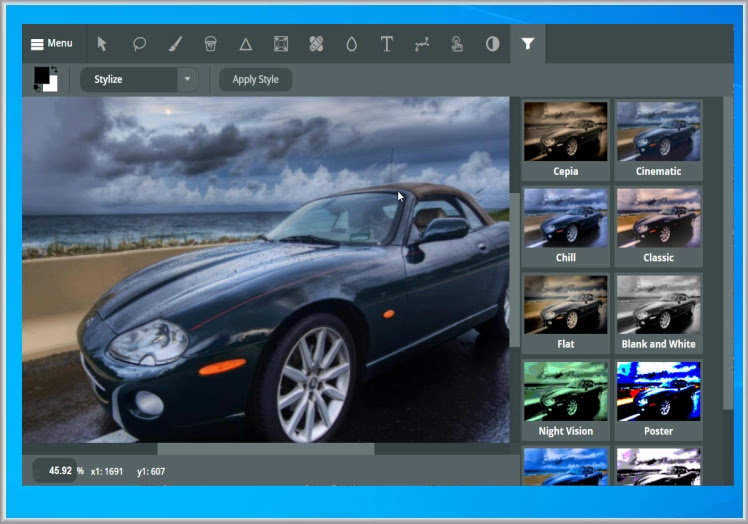748x524 pixels.
Task: Open the Menu hamburger button
Action: click(x=52, y=43)
